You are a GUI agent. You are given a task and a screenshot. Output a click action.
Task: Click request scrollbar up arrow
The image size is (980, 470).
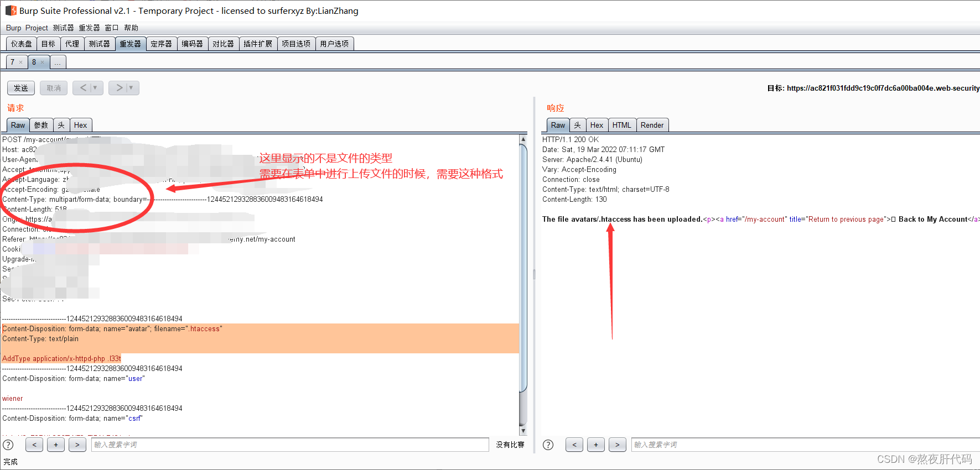[x=523, y=140]
